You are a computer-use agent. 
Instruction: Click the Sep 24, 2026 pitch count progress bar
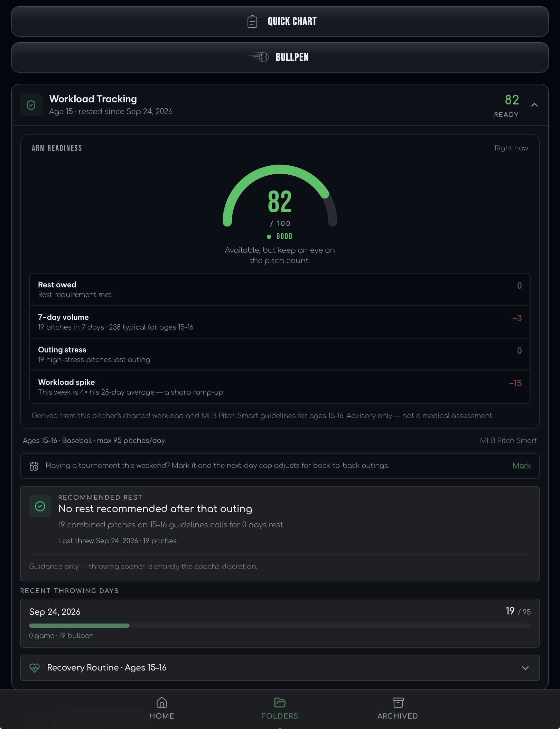click(280, 626)
